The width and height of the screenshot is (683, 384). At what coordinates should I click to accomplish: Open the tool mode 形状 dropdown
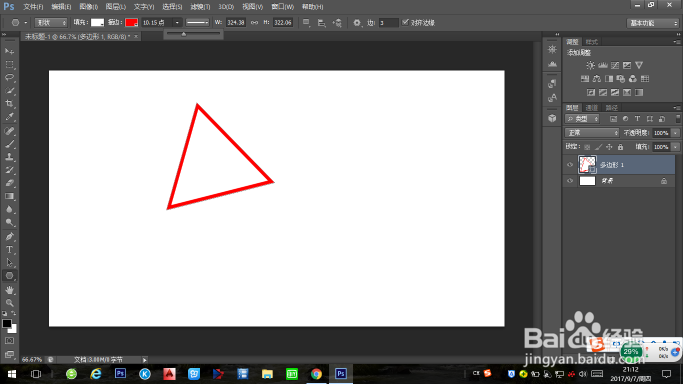click(51, 23)
